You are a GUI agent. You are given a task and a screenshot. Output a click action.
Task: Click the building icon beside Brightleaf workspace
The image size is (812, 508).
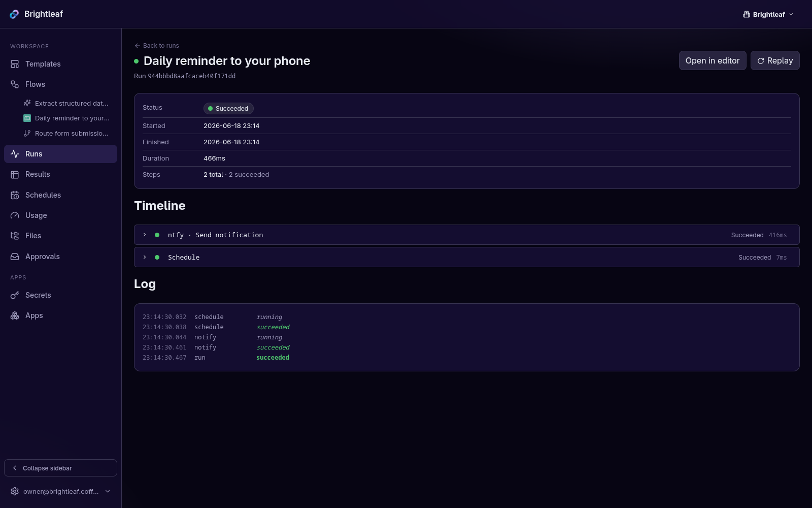point(747,14)
